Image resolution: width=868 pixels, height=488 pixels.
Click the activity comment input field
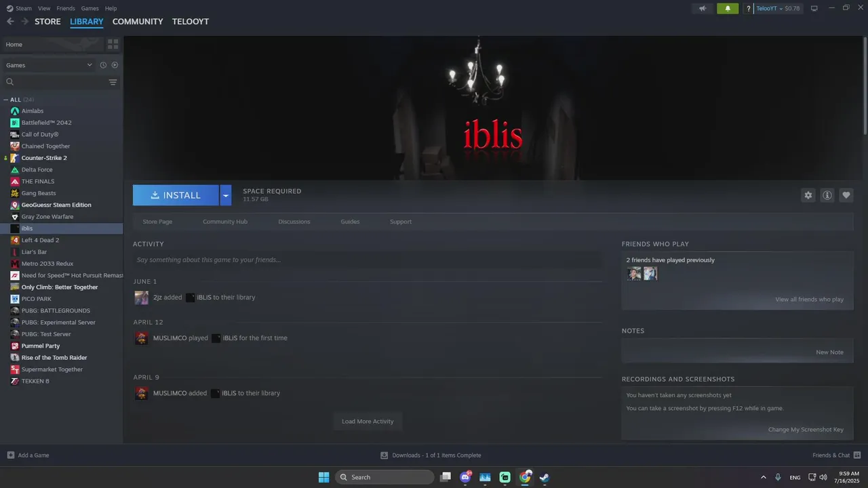[x=367, y=260]
